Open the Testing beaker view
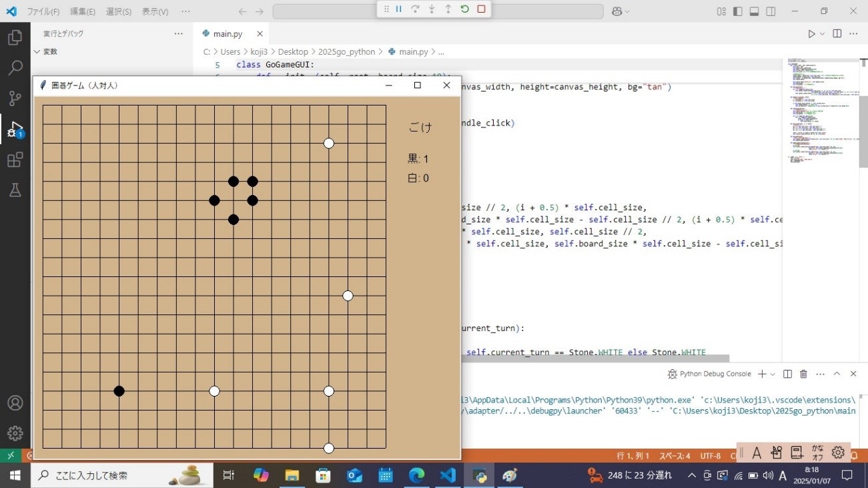Viewport: 868px width, 488px height. (x=15, y=190)
